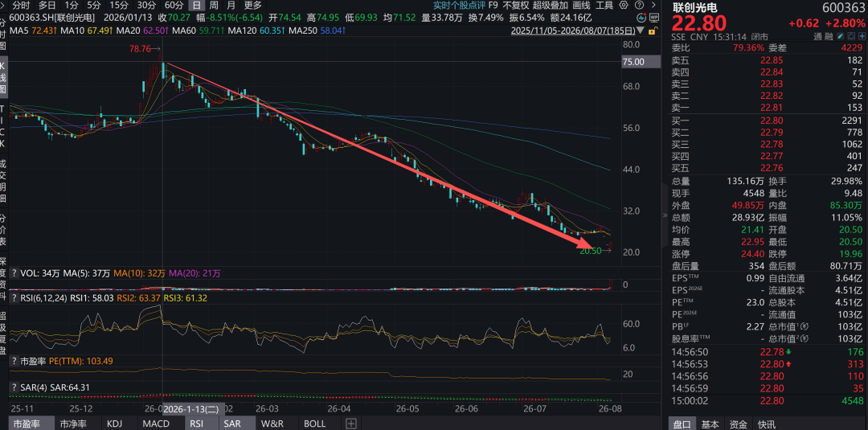Viewport: 868px width, 430px height.
Task: Click the help question-mark icon in the top toolbar
Action: [640, 5]
